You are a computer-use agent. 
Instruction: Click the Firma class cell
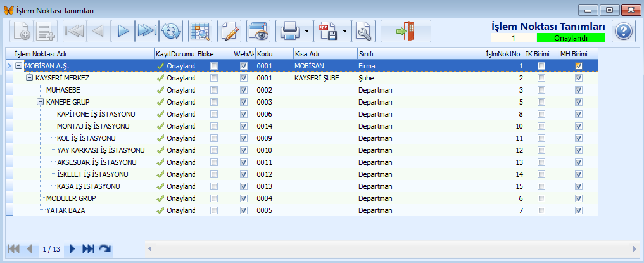(x=420, y=66)
